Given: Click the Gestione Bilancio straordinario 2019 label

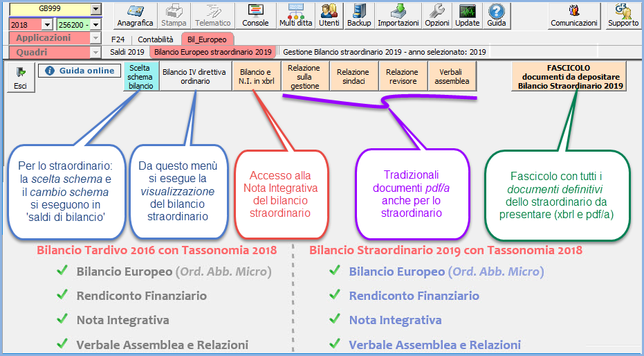Looking at the screenshot, I should [x=385, y=52].
